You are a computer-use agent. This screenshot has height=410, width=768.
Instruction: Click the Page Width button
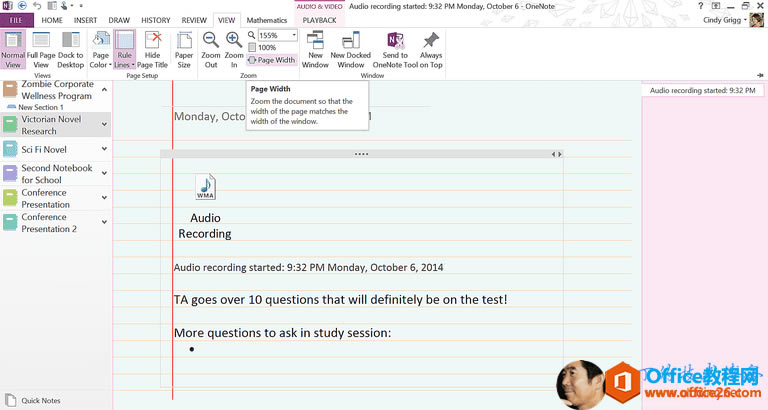[x=271, y=60]
